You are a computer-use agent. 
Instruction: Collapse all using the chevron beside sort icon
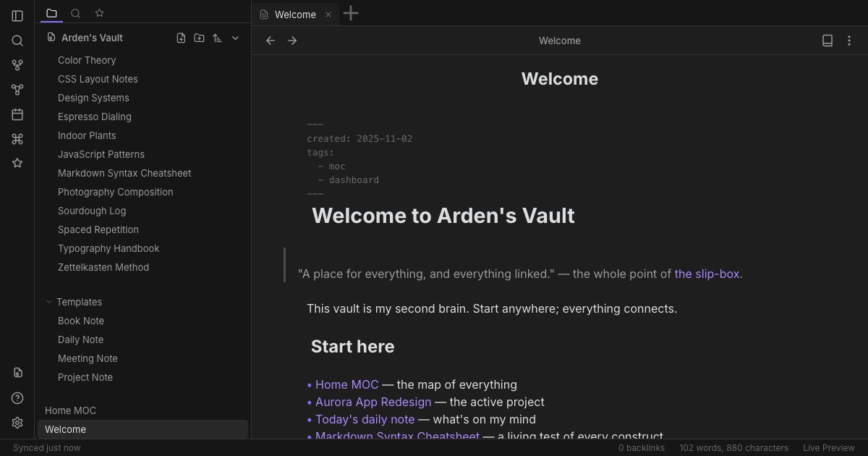click(235, 38)
